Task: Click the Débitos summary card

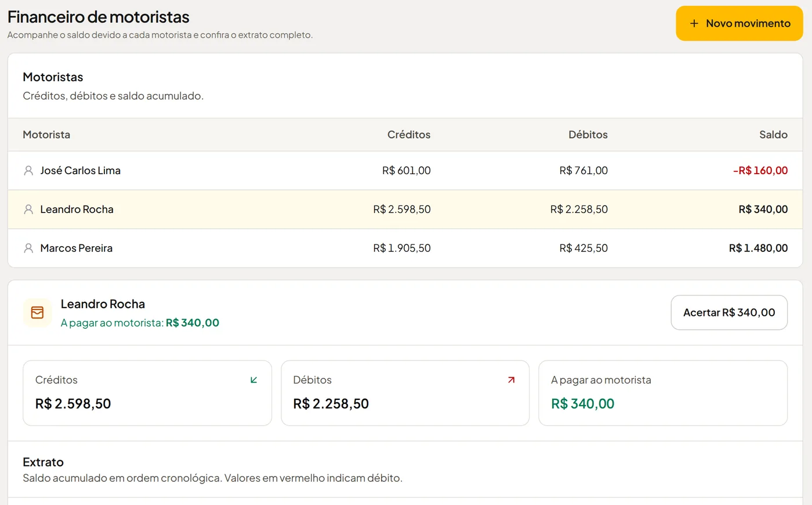Action: coord(405,393)
